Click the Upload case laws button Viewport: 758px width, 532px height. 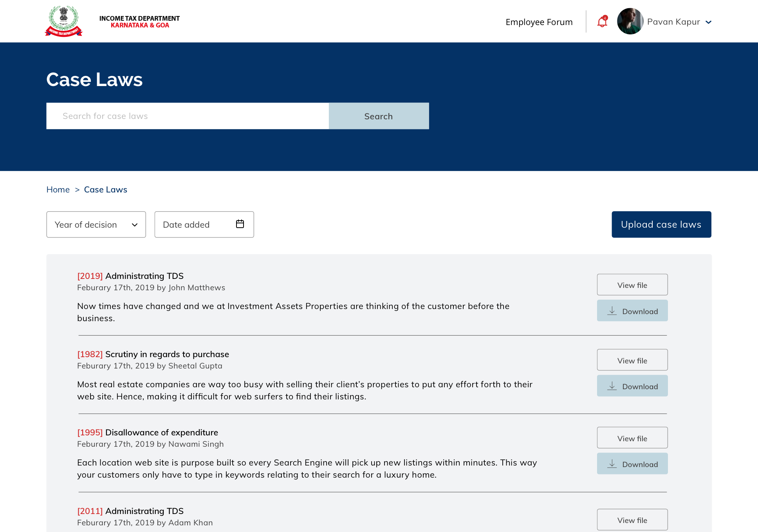pos(661,225)
